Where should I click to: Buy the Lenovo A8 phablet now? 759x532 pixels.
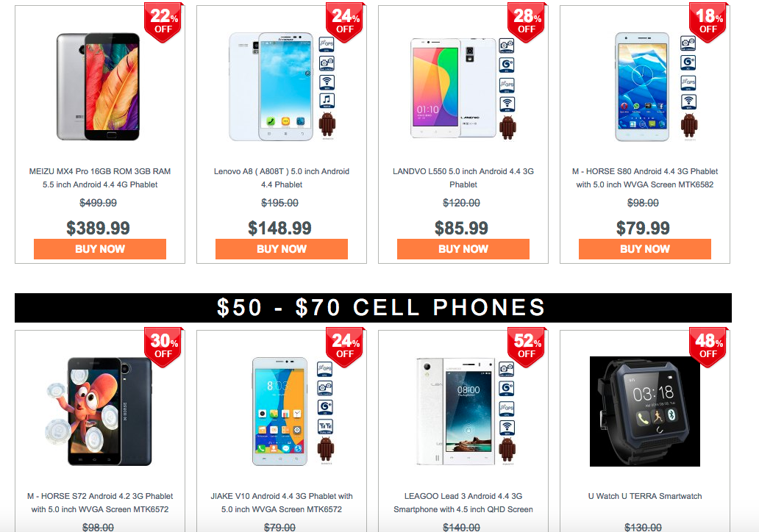click(x=282, y=249)
